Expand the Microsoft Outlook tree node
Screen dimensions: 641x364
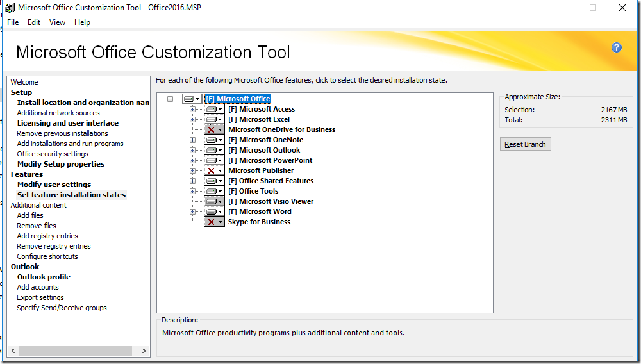click(x=192, y=150)
